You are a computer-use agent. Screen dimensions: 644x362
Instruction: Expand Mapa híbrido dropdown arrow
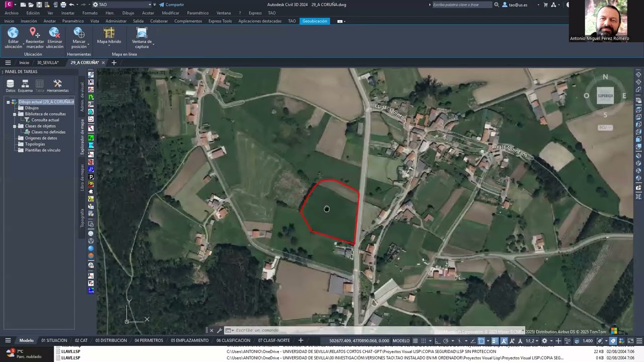click(x=109, y=46)
